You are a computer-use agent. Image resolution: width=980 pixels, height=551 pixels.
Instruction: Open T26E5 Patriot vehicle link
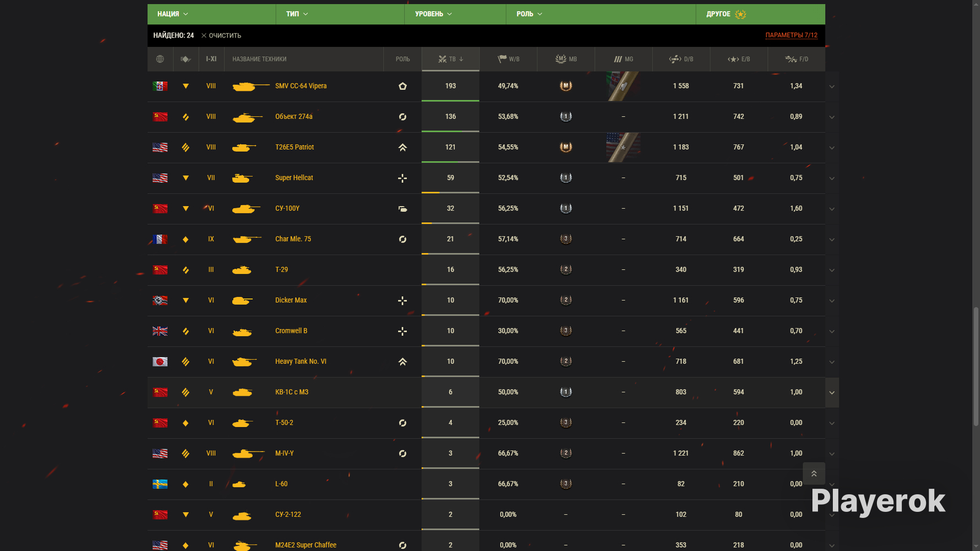tap(294, 147)
